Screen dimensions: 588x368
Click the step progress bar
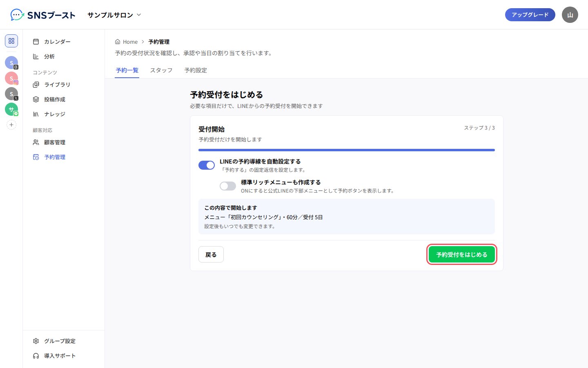click(347, 150)
